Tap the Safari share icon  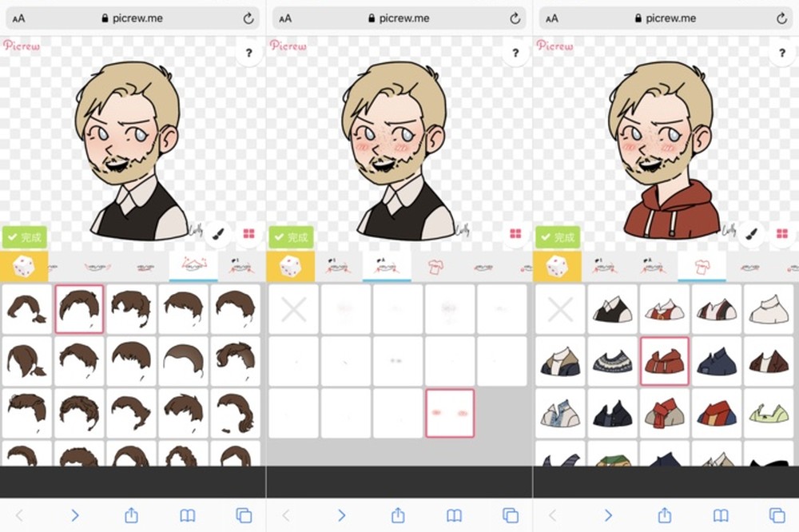coord(131,515)
